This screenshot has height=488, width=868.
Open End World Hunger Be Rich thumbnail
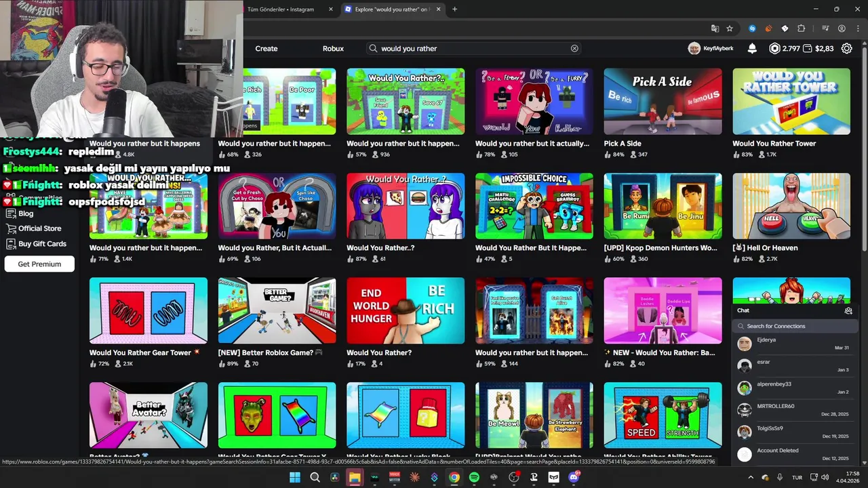[x=406, y=310]
